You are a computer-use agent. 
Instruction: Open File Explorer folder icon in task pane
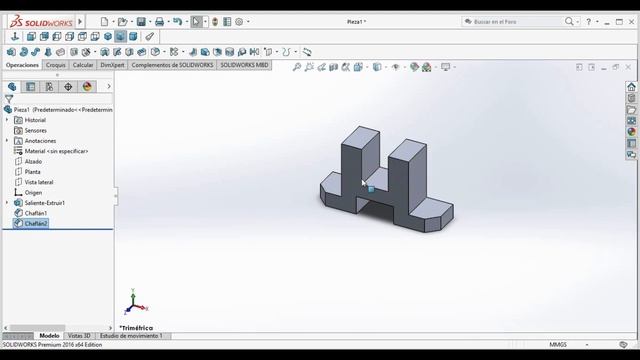(631, 109)
